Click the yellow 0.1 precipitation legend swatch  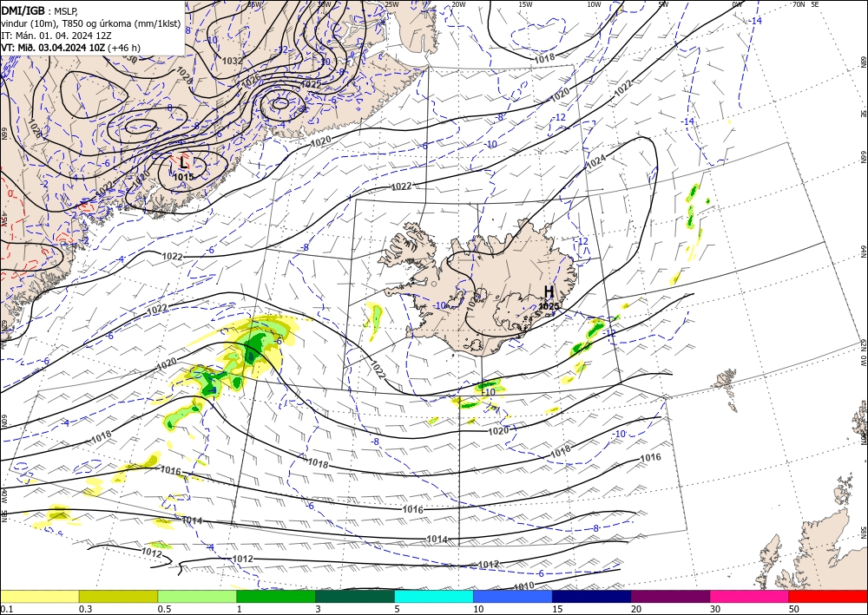pos(39,596)
